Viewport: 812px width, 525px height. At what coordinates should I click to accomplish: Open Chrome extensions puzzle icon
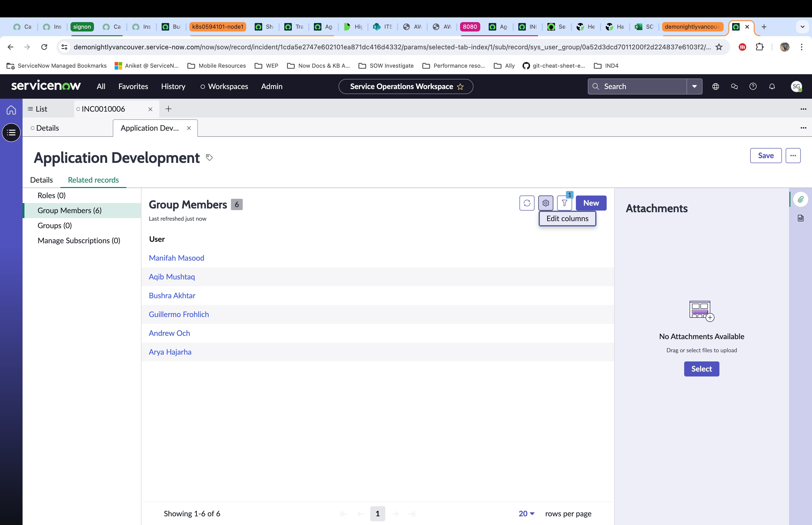760,47
